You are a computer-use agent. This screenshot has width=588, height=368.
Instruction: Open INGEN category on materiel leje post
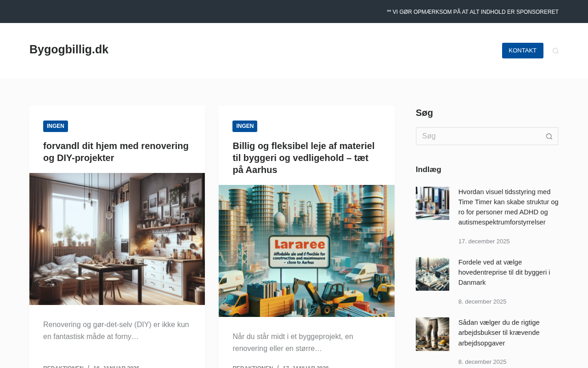(x=245, y=126)
